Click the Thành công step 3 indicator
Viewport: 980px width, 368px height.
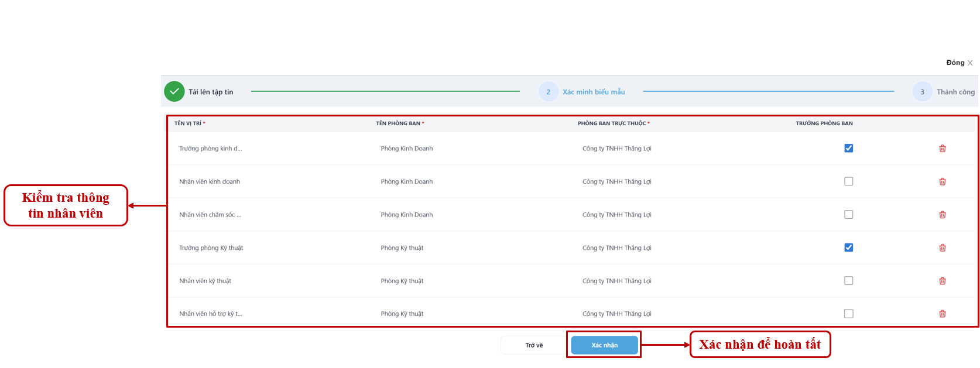(x=923, y=92)
